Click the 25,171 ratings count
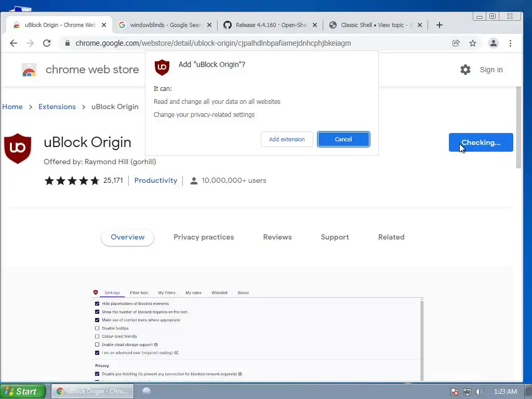Image resolution: width=532 pixels, height=399 pixels. (x=113, y=180)
